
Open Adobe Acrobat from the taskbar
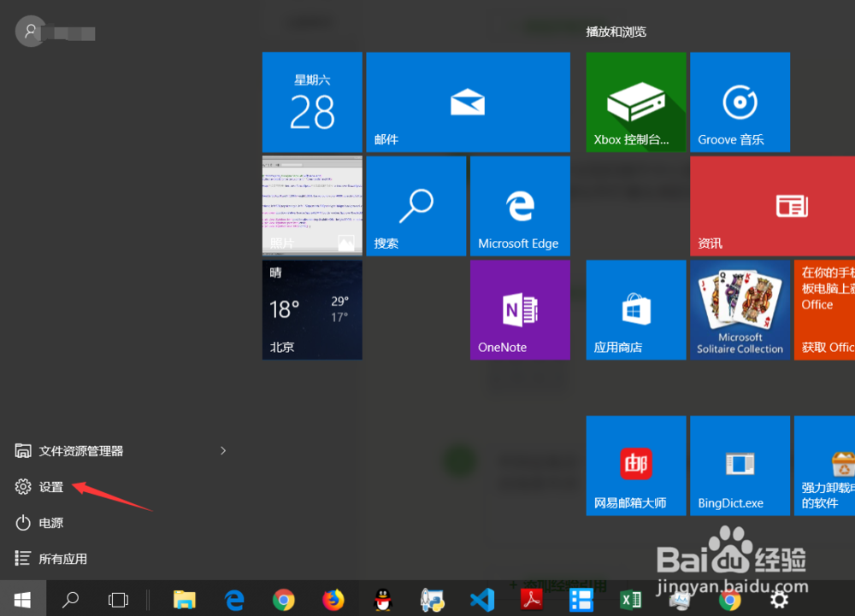click(532, 600)
